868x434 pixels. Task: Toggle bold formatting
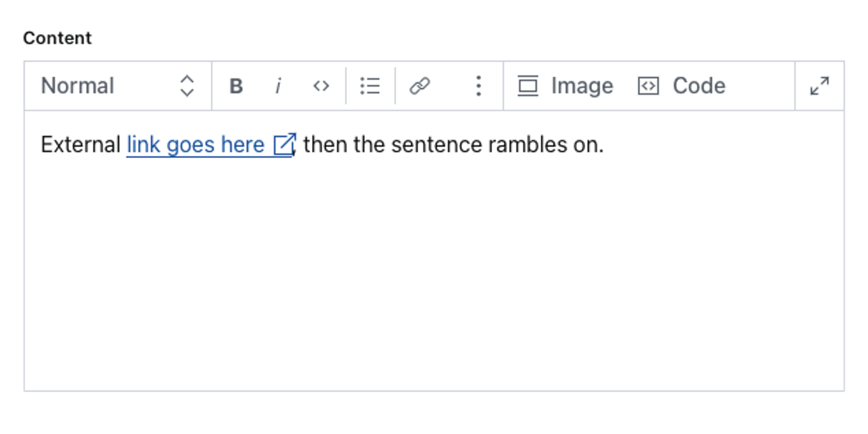point(236,86)
